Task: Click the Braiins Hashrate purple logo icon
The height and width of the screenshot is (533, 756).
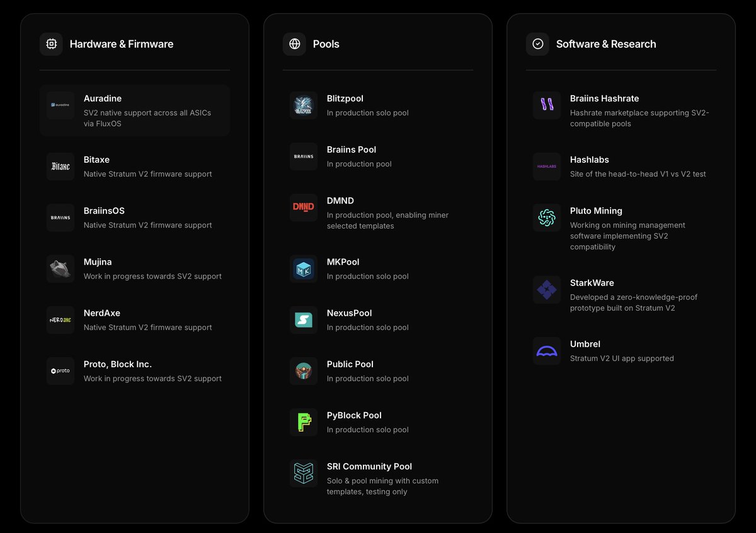Action: (x=547, y=105)
